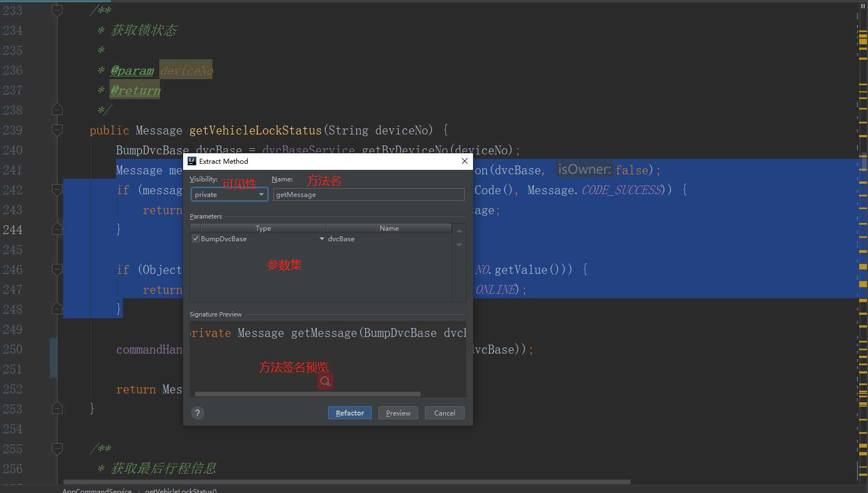
Task: Click the Preview button
Action: click(398, 413)
